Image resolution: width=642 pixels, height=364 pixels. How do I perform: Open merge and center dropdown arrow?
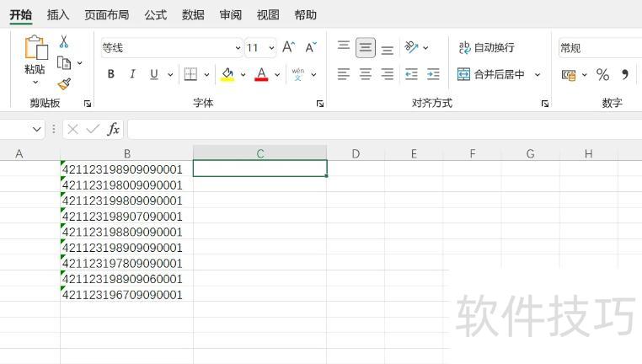click(538, 74)
